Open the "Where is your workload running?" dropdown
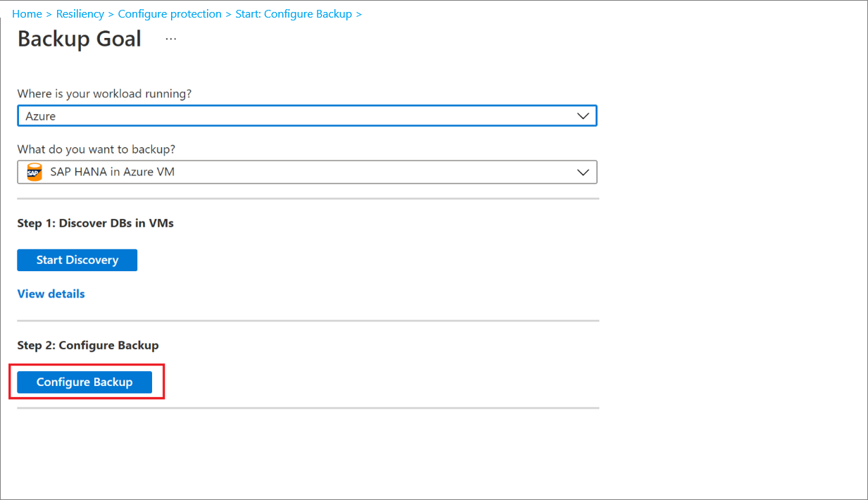This screenshot has width=868, height=500. [307, 115]
